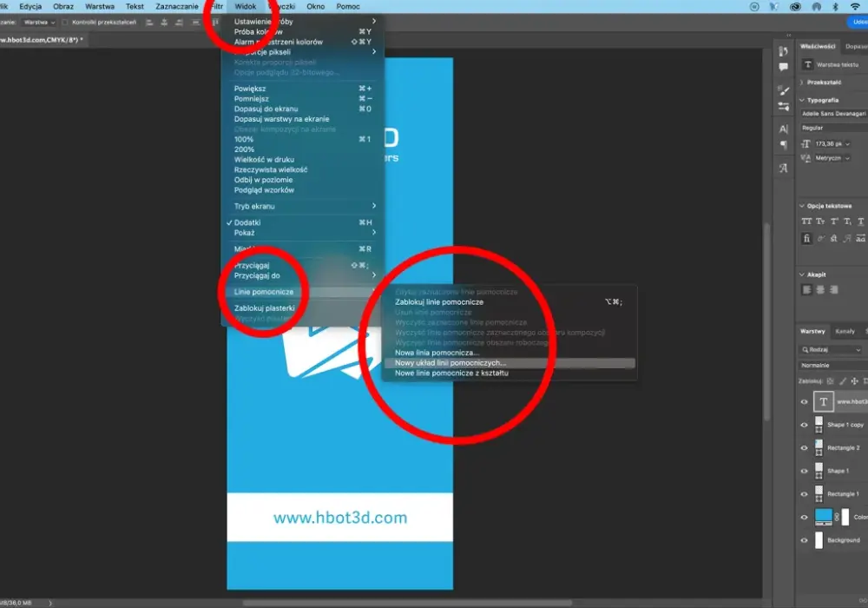Choose Nowa linia pomocnicza menu item
The height and width of the screenshot is (608, 868).
point(510,353)
